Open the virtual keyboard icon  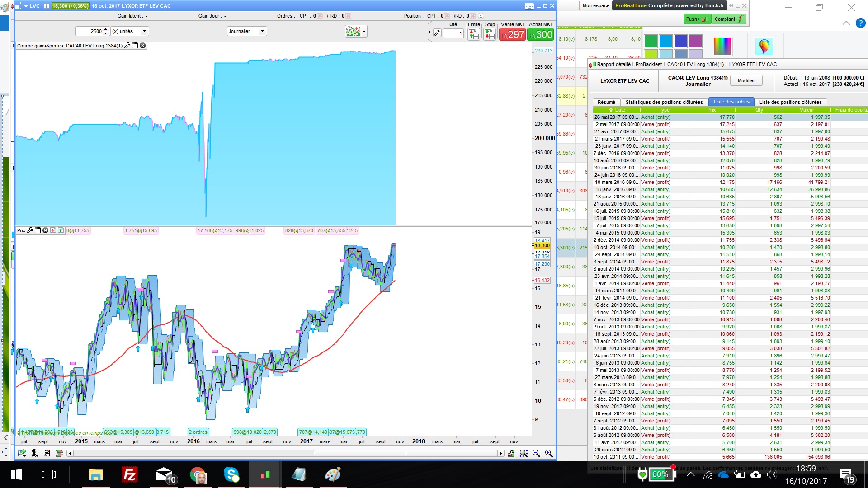(x=529, y=6)
